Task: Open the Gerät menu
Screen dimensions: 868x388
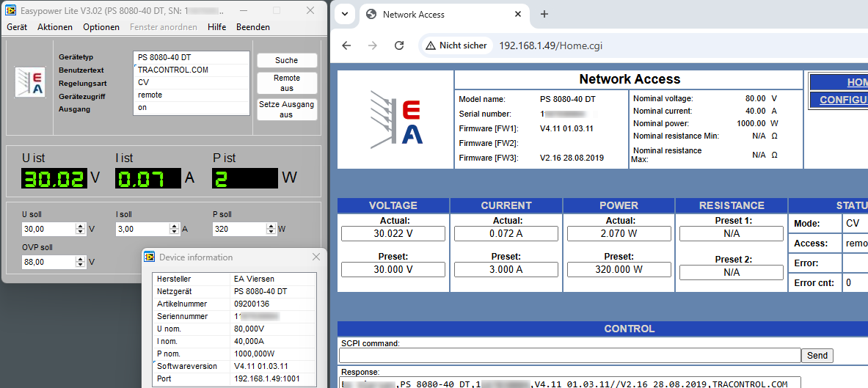Action: (x=17, y=27)
